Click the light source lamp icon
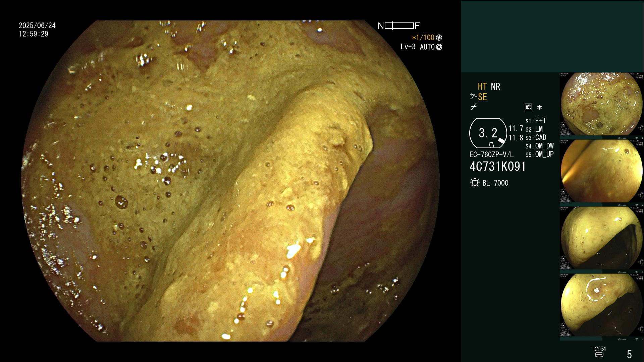Image resolution: width=644 pixels, height=362 pixels. coord(475,183)
